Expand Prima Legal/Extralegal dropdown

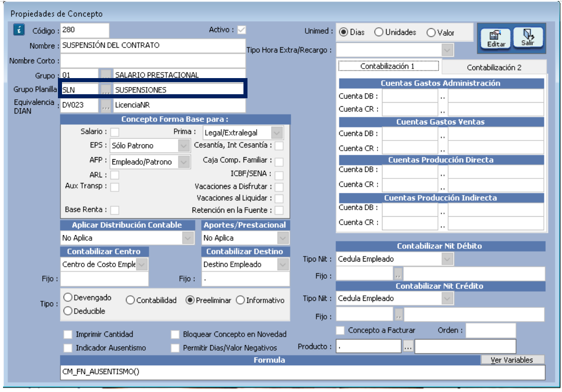click(277, 133)
